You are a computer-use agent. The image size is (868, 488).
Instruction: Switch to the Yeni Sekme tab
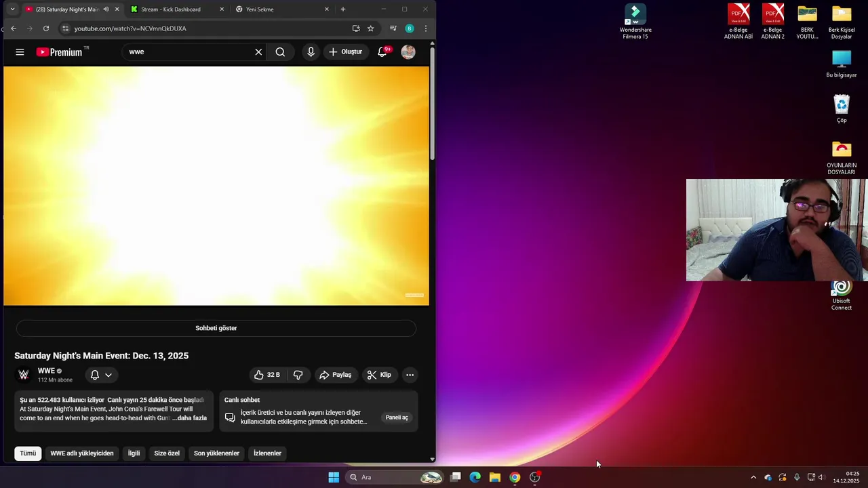pos(260,9)
